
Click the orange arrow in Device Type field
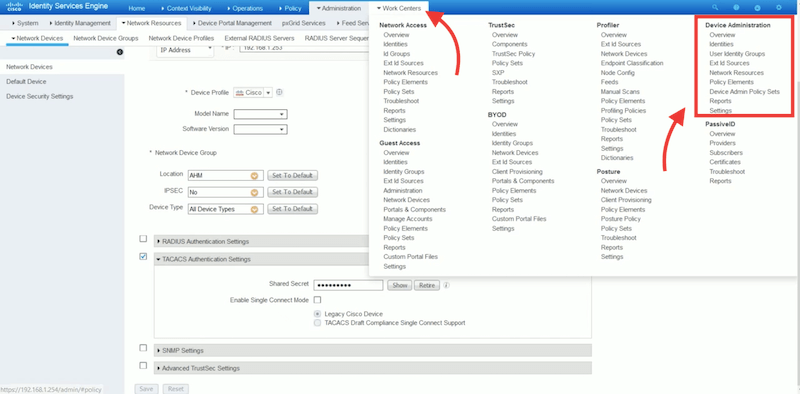(x=254, y=209)
